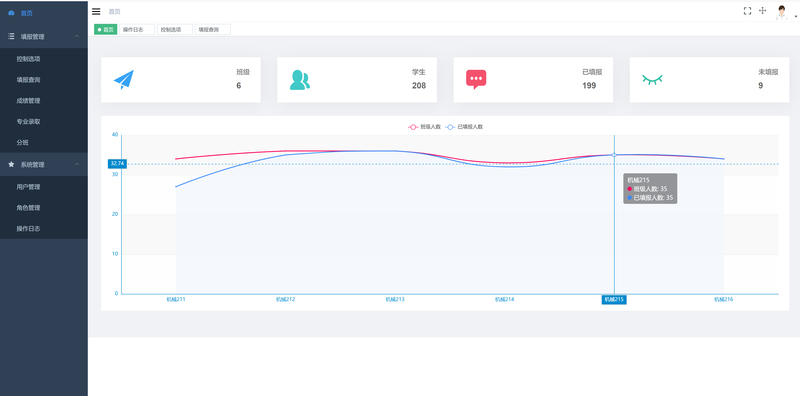The image size is (800, 396).
Task: Click the people icon on 学生 card
Action: point(299,80)
